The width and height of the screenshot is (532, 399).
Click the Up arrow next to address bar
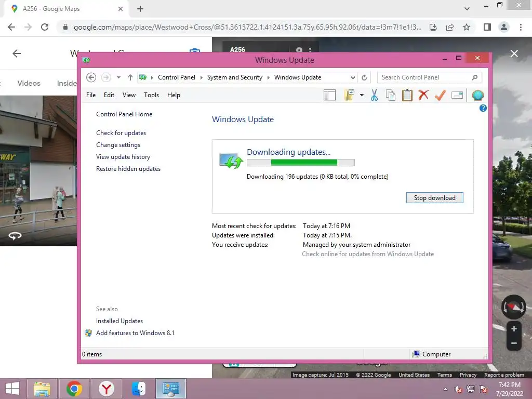tap(130, 77)
